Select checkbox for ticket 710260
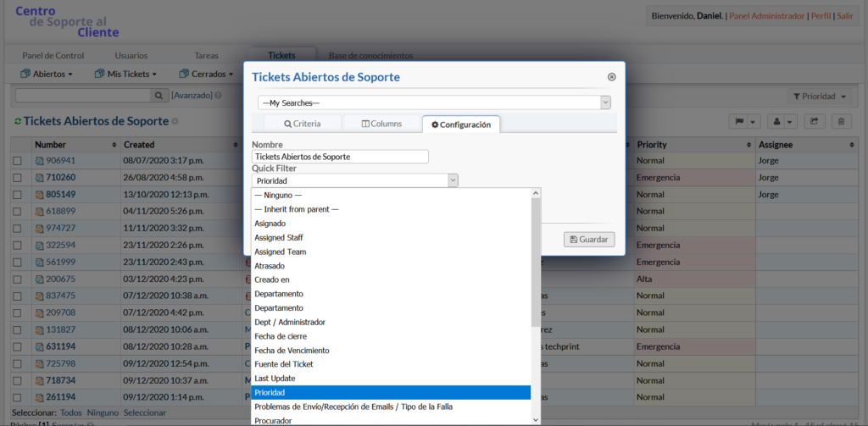Screen dimensions: 868x426 click(17, 178)
